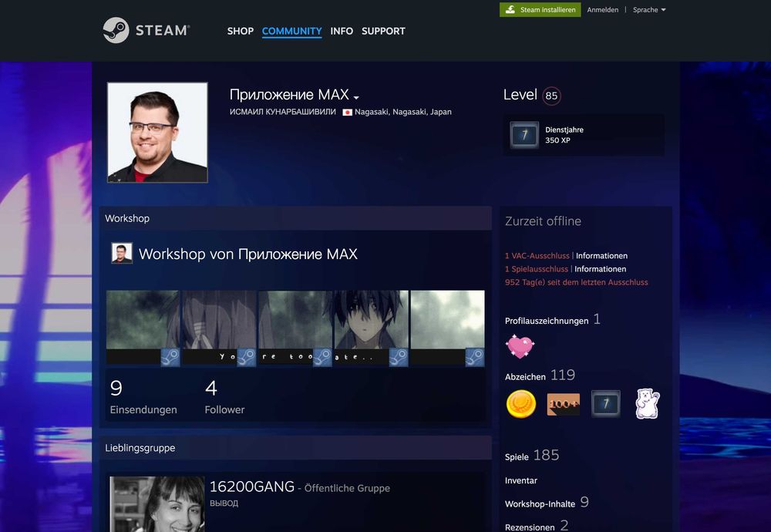Open the first workshop thumbnail
The image size is (771, 532).
pos(143,328)
